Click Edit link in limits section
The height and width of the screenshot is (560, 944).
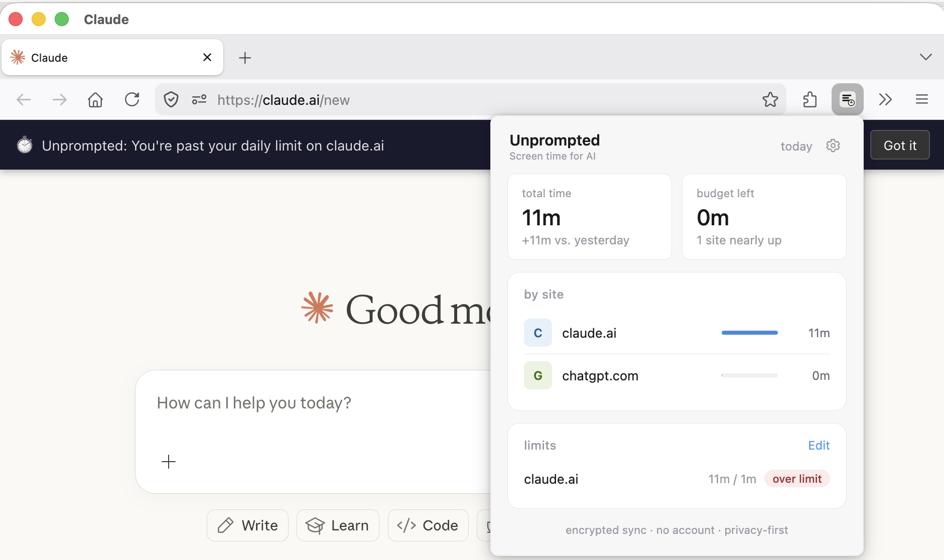click(x=819, y=446)
